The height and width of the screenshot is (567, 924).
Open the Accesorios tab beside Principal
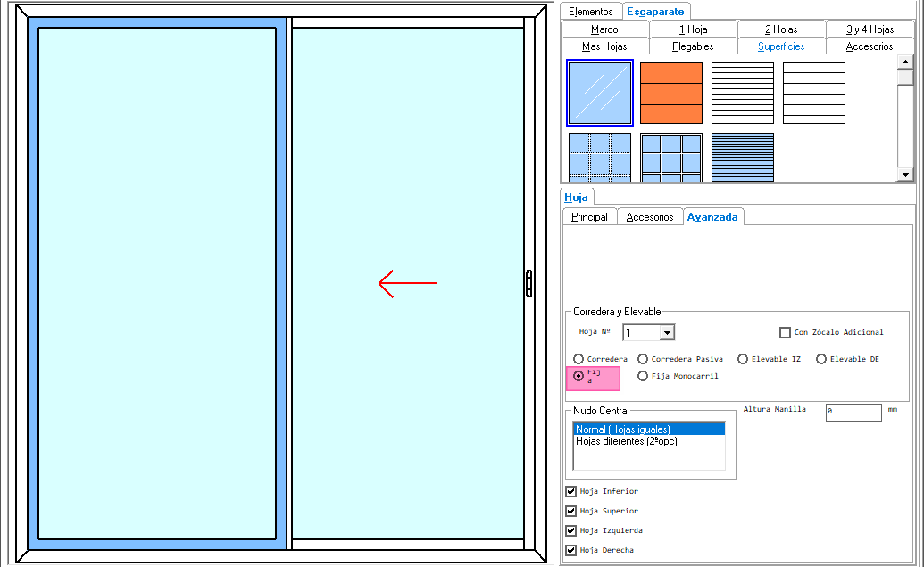(650, 217)
